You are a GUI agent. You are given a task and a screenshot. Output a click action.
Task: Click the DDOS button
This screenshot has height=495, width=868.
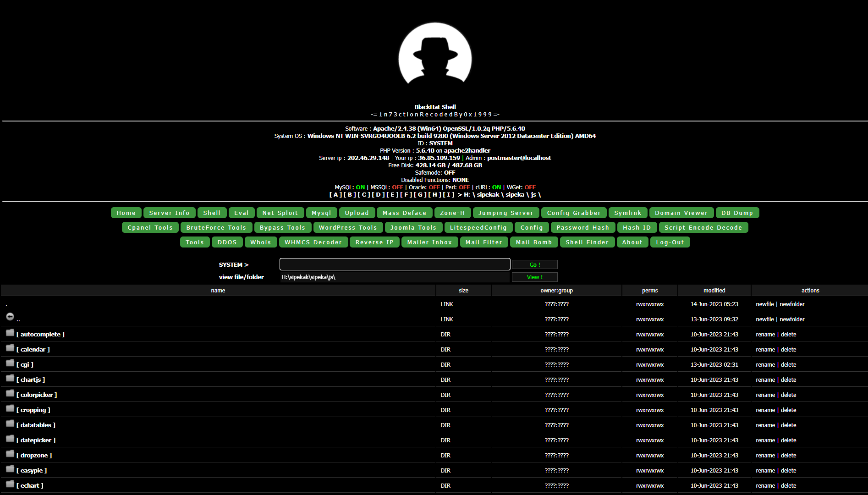point(227,242)
